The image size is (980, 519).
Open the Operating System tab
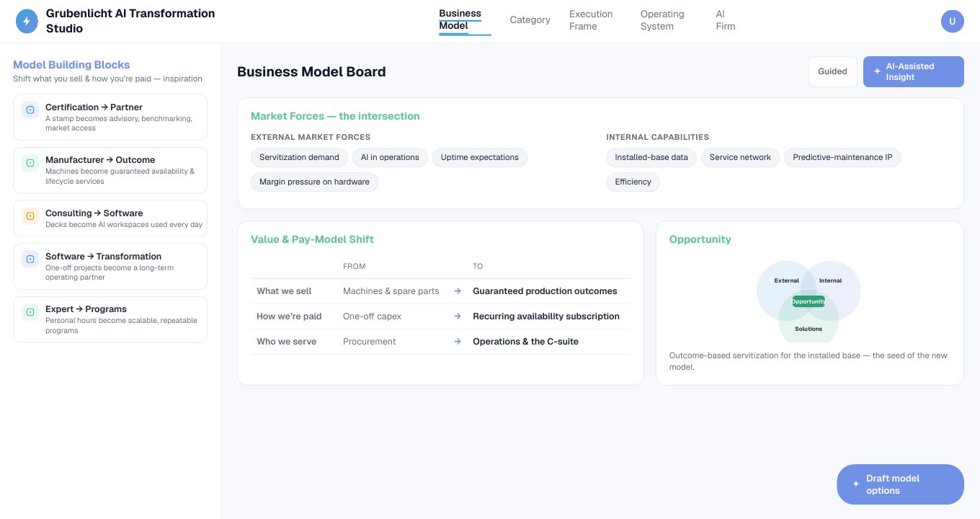point(662,20)
